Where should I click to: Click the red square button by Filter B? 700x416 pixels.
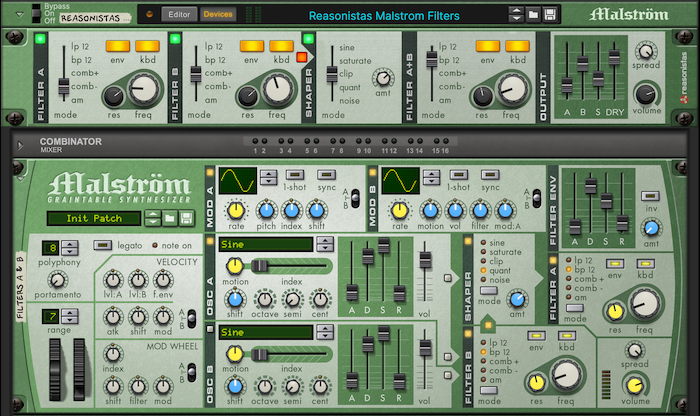pos(302,57)
